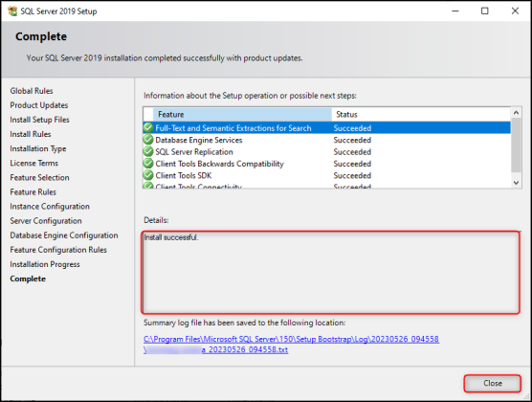Click the License Terms step
The image size is (532, 402).
tap(33, 163)
